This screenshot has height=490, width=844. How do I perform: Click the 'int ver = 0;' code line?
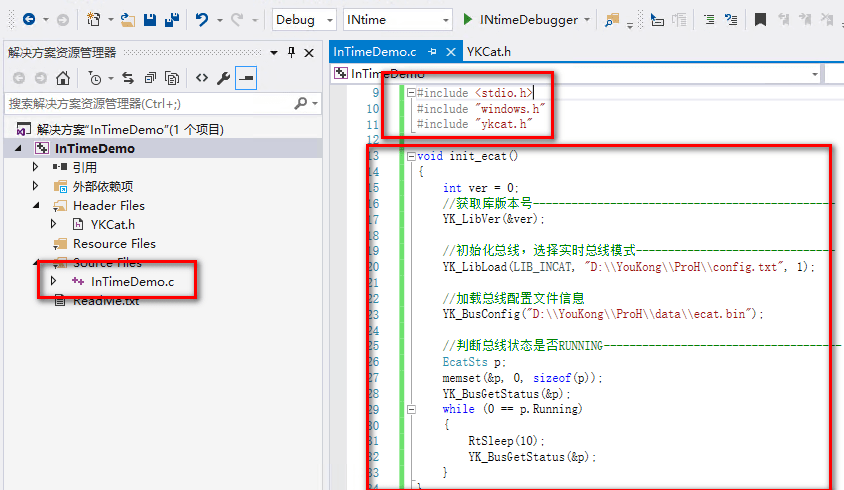click(481, 188)
